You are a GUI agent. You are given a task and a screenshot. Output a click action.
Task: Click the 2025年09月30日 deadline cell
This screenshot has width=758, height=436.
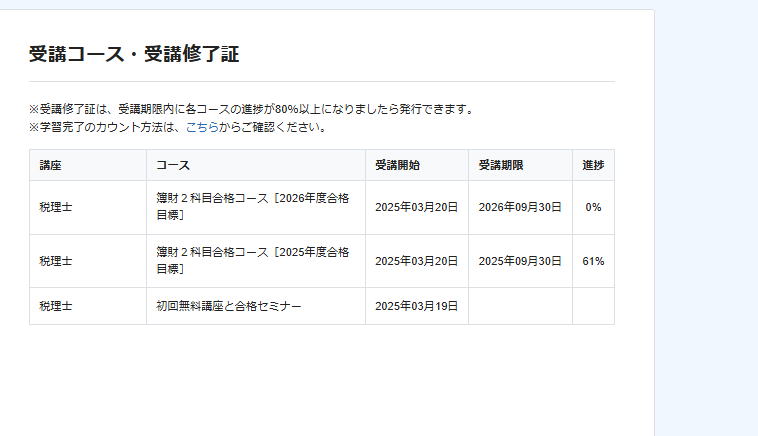pyautogui.click(x=520, y=261)
